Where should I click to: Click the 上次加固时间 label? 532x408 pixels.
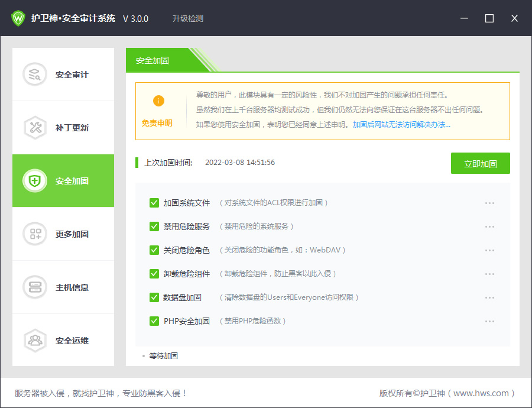tap(168, 163)
